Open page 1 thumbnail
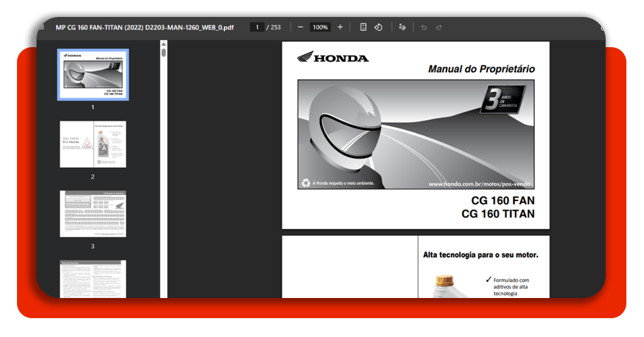This screenshot has height=337, width=644. 93,75
